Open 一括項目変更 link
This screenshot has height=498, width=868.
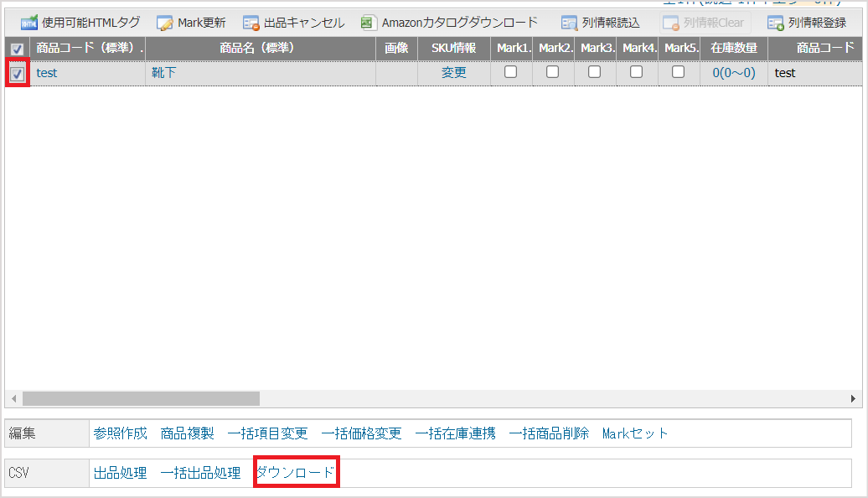click(x=267, y=433)
